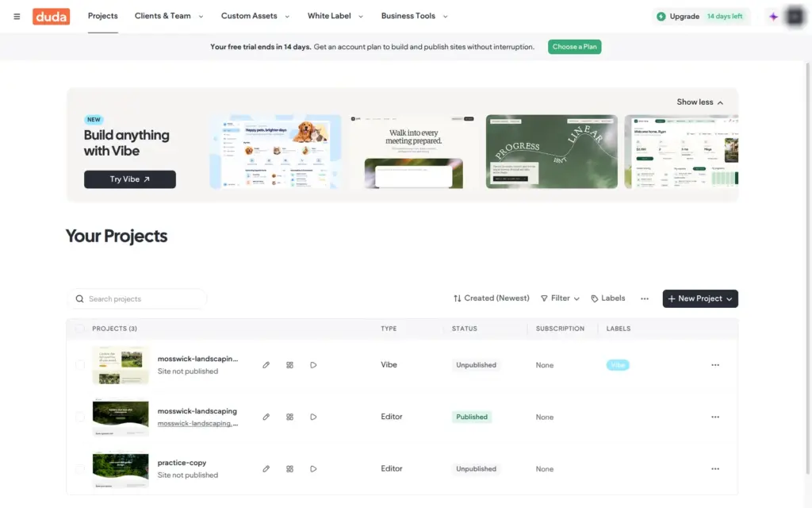Viewport: 812px width, 508px height.
Task: Click the duda logo
Action: (51, 17)
